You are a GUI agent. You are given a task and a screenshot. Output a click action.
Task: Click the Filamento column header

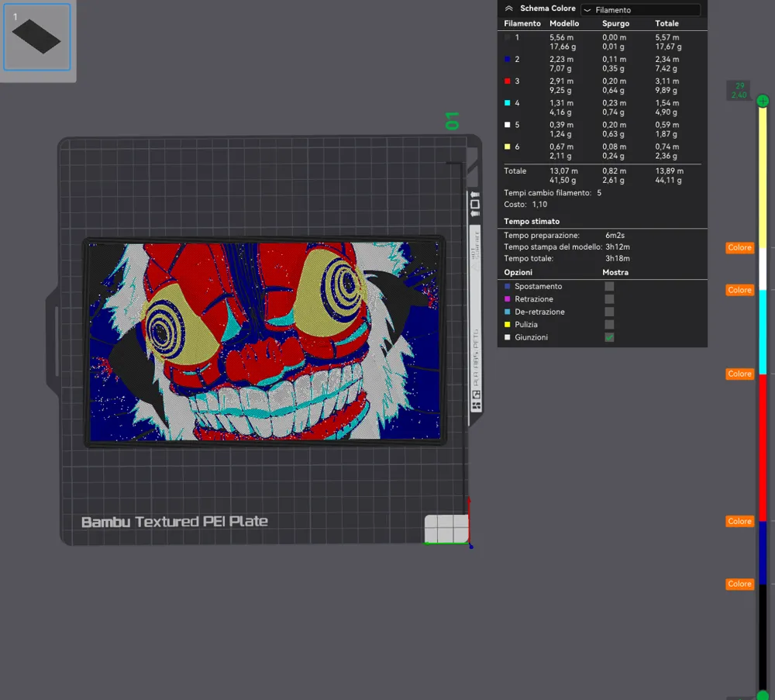pos(522,23)
